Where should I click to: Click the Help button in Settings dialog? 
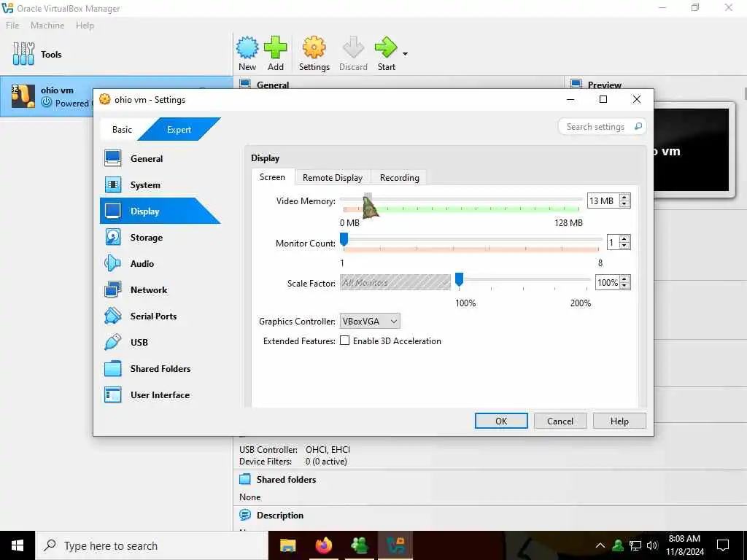click(619, 421)
